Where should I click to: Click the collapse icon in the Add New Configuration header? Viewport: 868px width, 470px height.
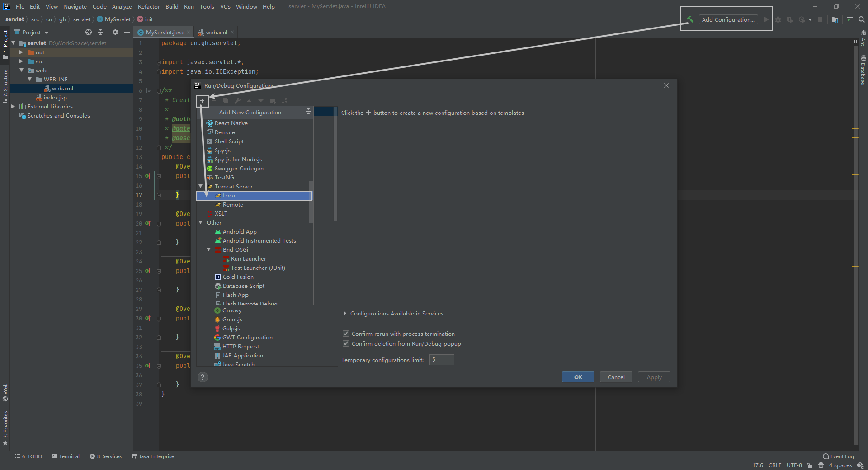tap(308, 112)
